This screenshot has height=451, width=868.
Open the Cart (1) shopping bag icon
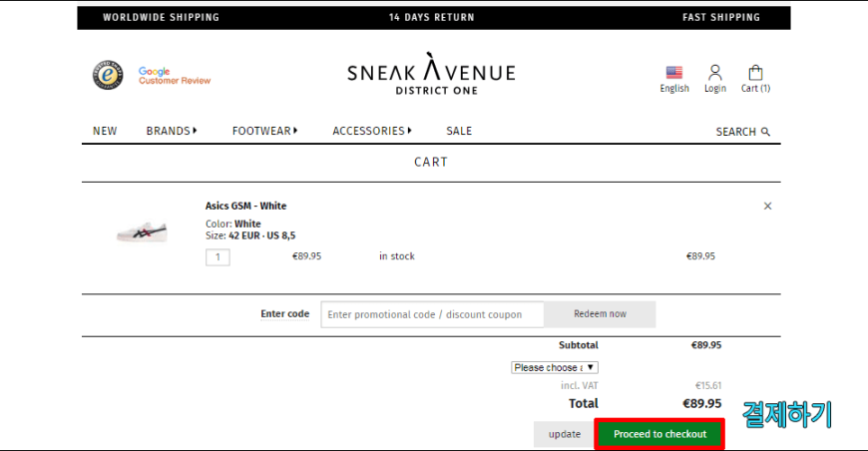pyautogui.click(x=755, y=73)
